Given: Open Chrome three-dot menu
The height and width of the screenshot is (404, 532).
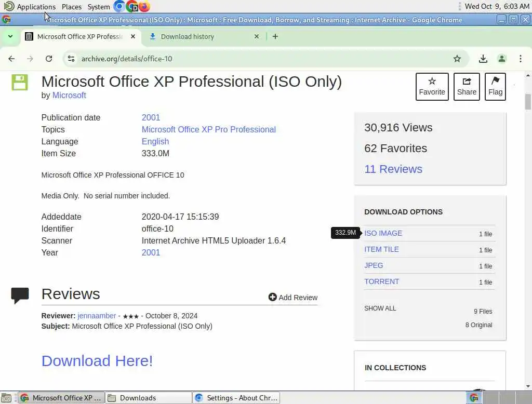Looking at the screenshot, I should [x=521, y=59].
